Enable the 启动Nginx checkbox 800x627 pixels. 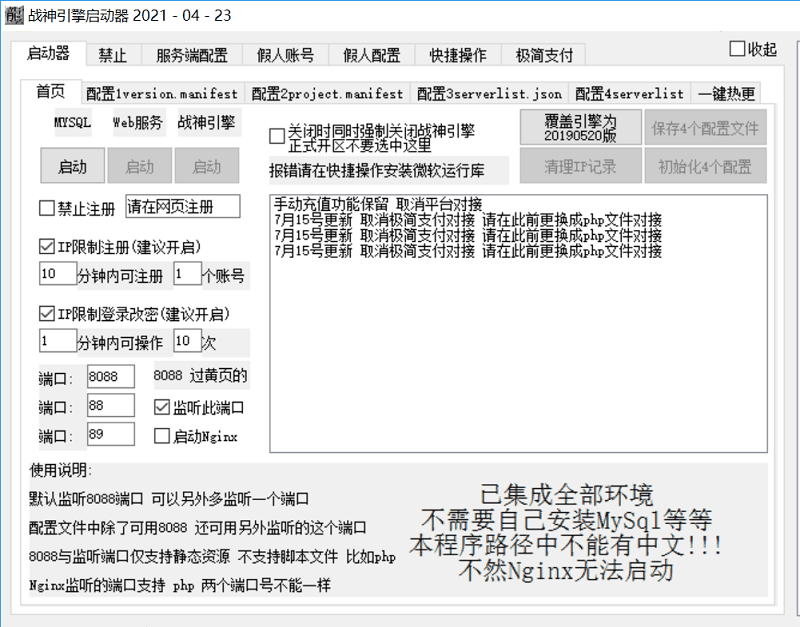point(162,434)
